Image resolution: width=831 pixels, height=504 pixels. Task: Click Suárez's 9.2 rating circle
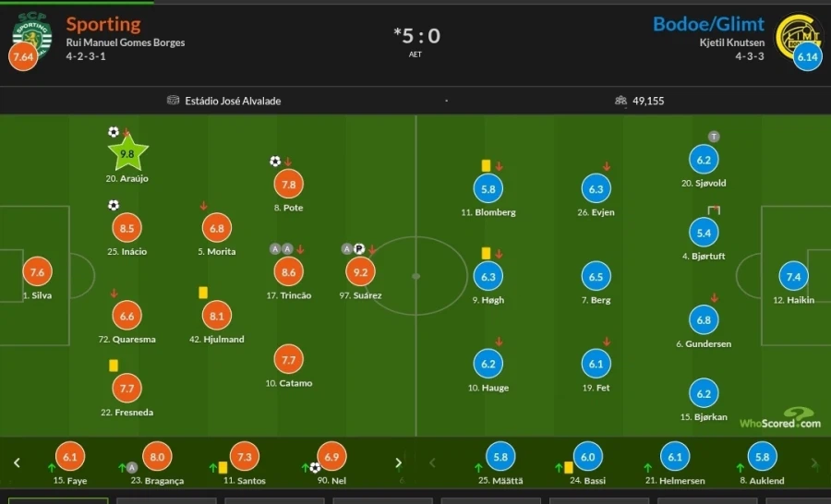pyautogui.click(x=360, y=271)
